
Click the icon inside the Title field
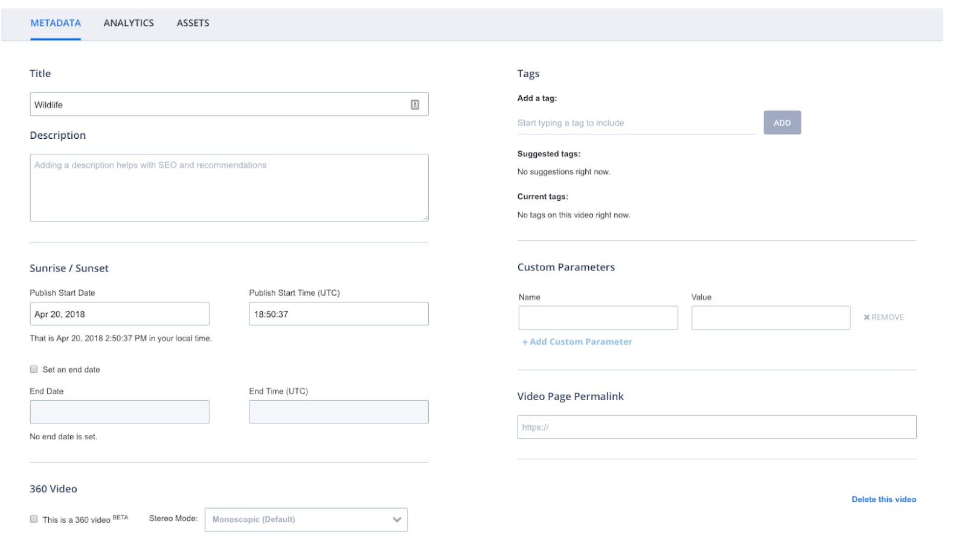point(415,104)
